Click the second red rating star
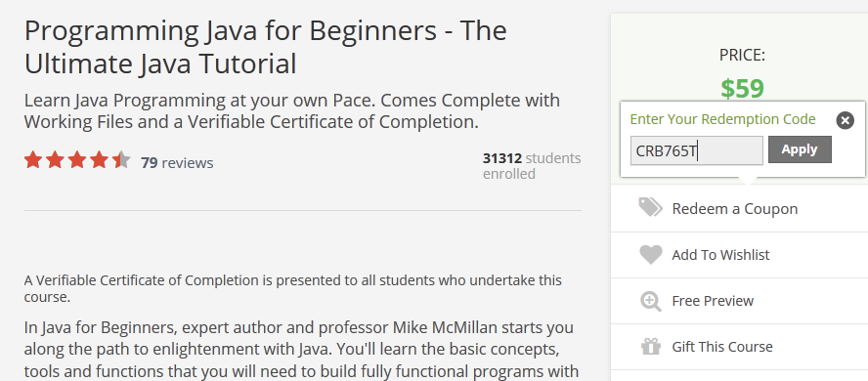The image size is (868, 381). 55,160
